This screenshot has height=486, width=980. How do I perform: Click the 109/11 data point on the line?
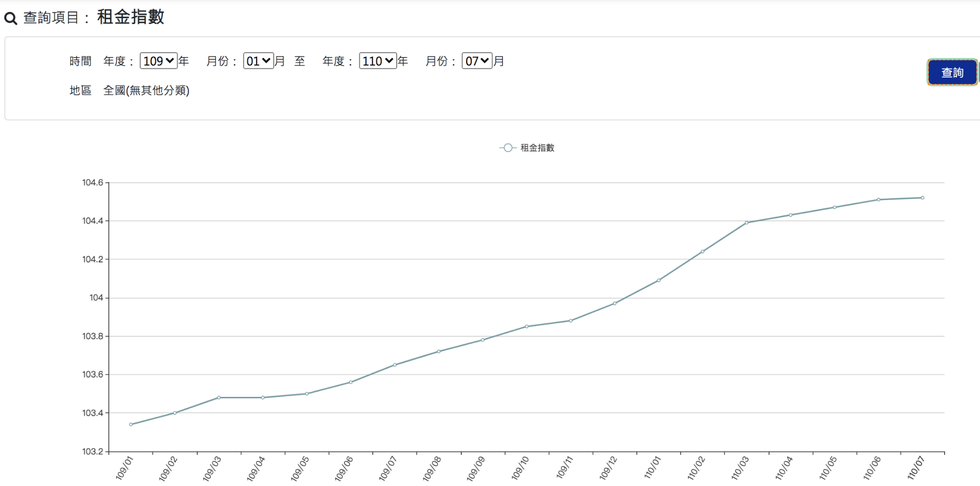(571, 321)
